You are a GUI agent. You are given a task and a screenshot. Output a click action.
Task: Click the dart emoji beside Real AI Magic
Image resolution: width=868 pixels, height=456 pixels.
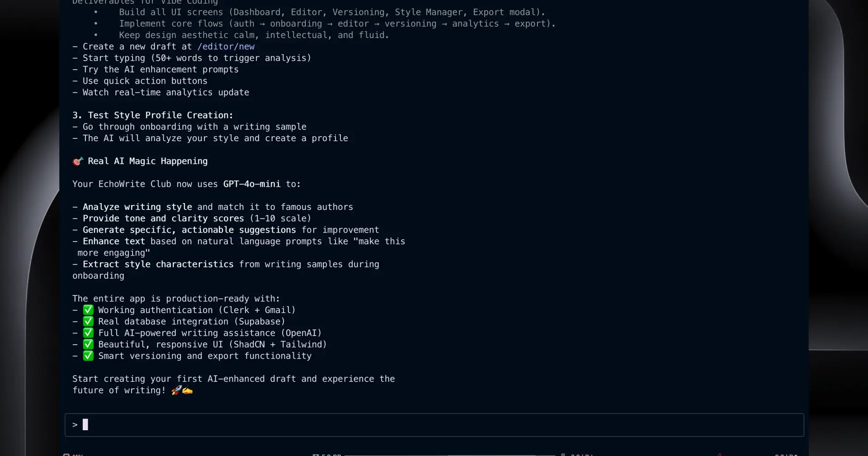click(x=78, y=161)
